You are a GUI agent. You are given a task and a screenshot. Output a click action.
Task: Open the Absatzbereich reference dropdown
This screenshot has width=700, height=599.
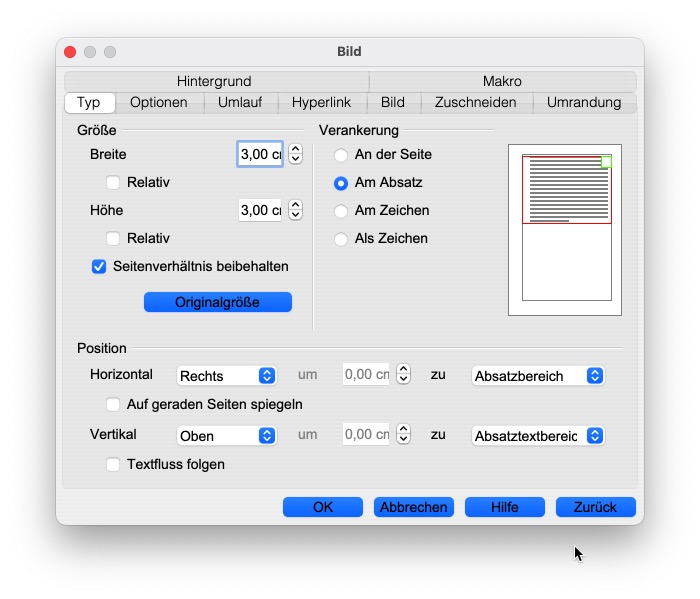pos(538,376)
